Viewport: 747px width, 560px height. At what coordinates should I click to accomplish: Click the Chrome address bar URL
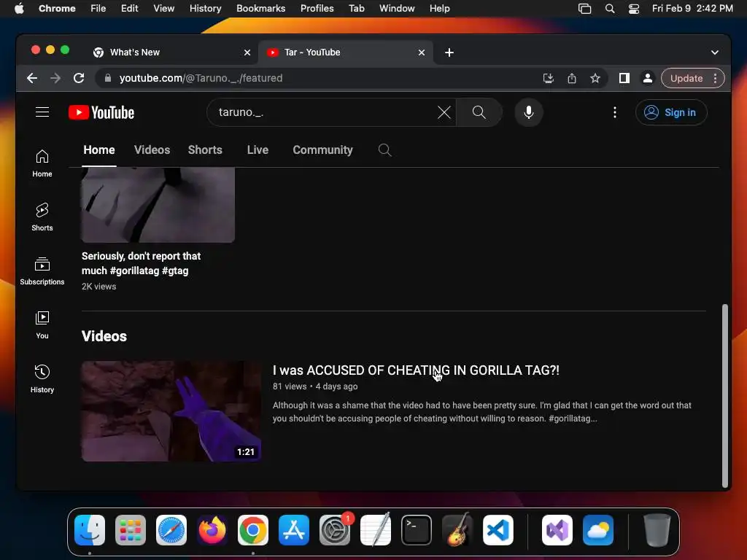pyautogui.click(x=201, y=78)
